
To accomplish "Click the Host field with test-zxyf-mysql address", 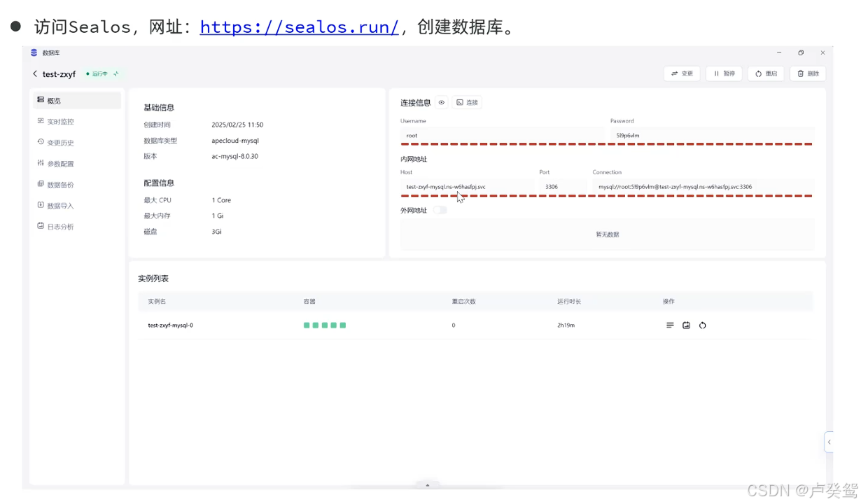I will [x=466, y=187].
